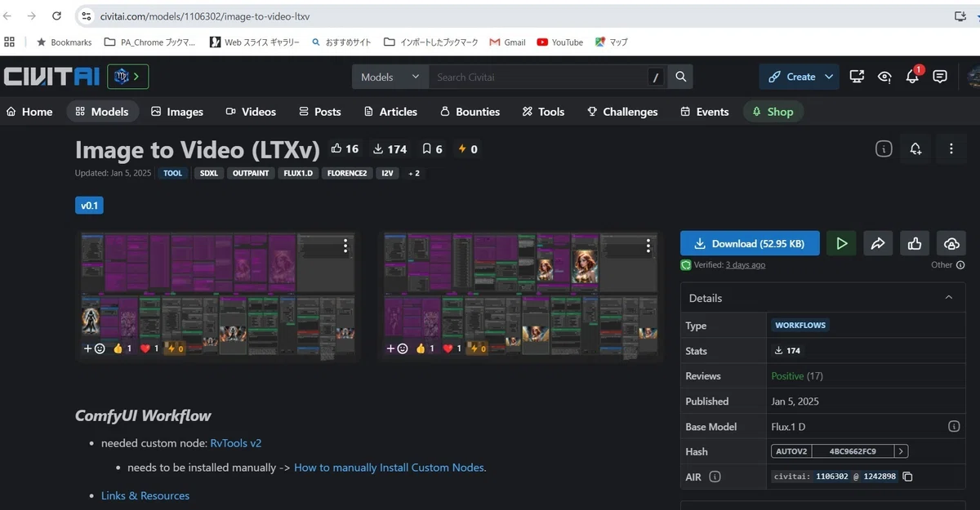980x510 pixels.
Task: Click the green Shop button
Action: (x=773, y=112)
